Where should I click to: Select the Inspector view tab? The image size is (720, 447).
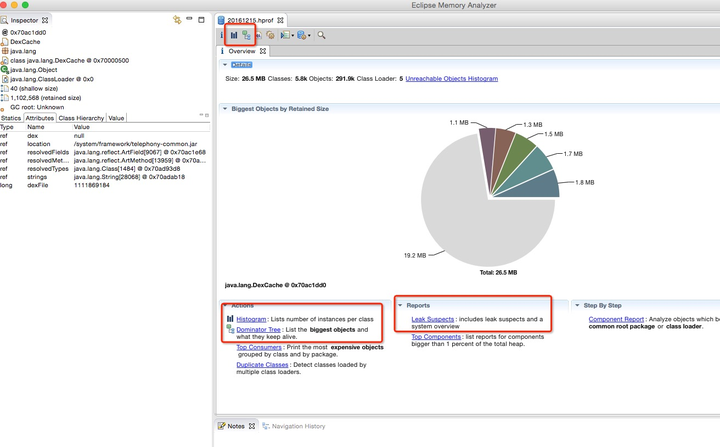tap(24, 20)
